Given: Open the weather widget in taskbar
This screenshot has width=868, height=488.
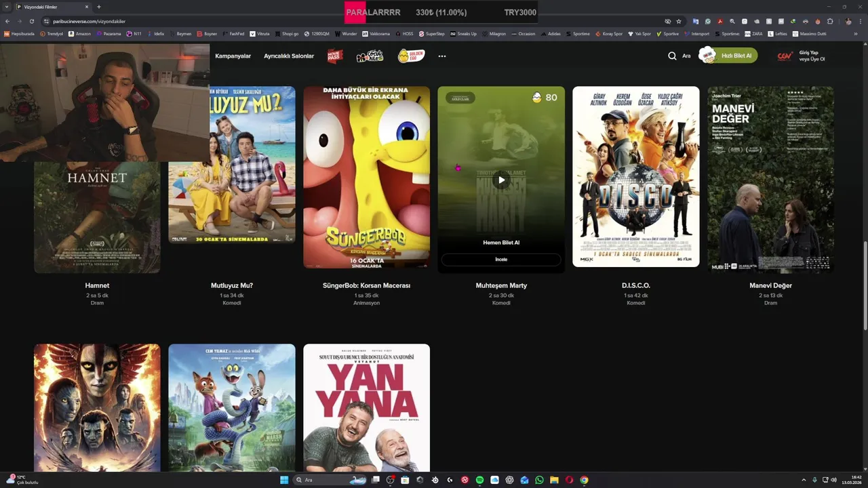Looking at the screenshot, I should coord(22,480).
